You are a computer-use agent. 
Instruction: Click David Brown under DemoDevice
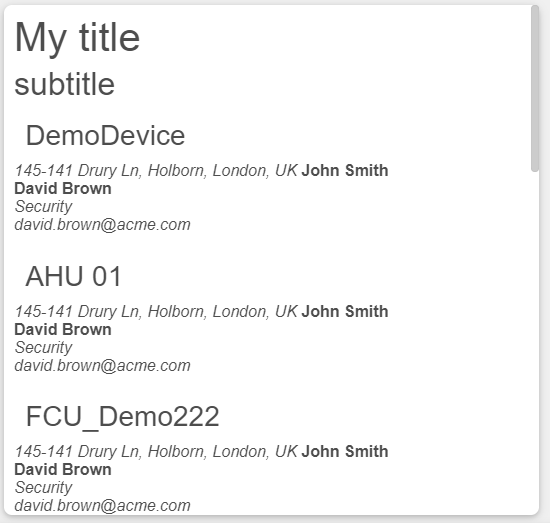click(63, 189)
